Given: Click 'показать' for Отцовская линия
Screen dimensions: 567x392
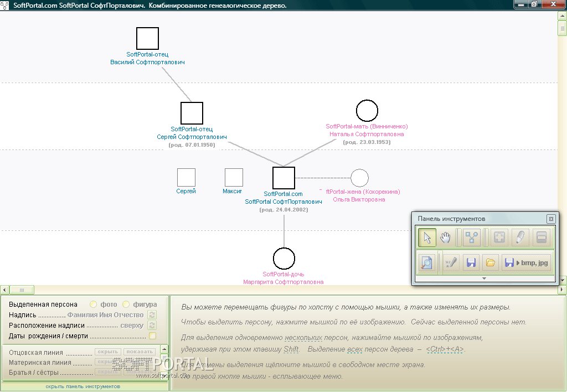Looking at the screenshot, I should pyautogui.click(x=140, y=352).
